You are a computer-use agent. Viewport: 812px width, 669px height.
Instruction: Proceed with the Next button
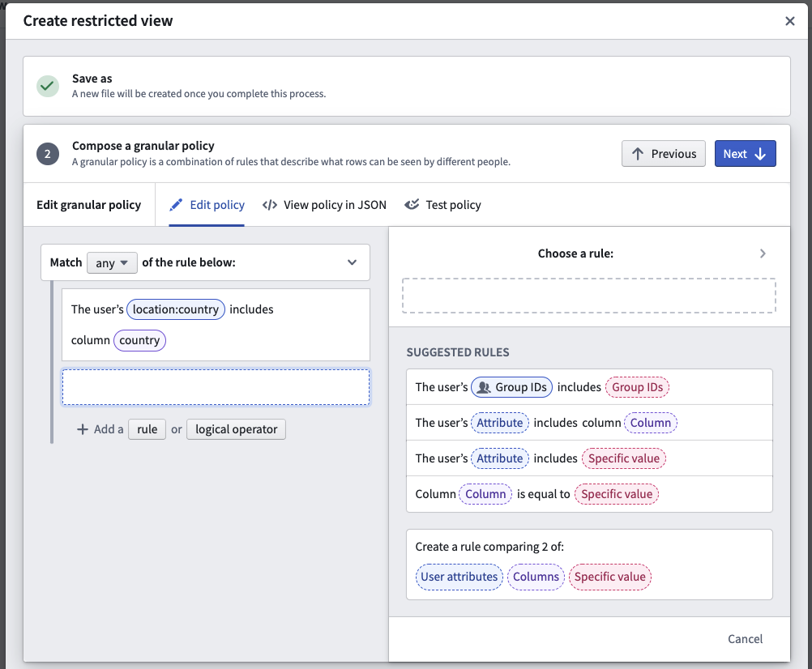[x=746, y=154]
